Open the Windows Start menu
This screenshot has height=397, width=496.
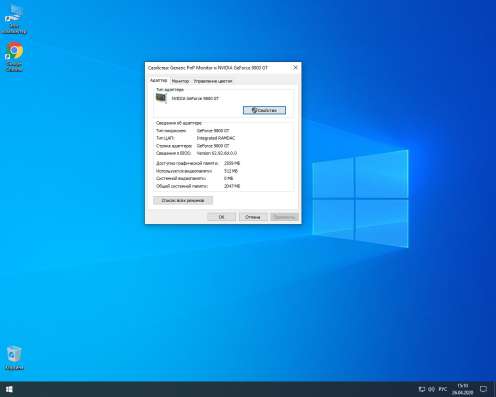(9, 389)
